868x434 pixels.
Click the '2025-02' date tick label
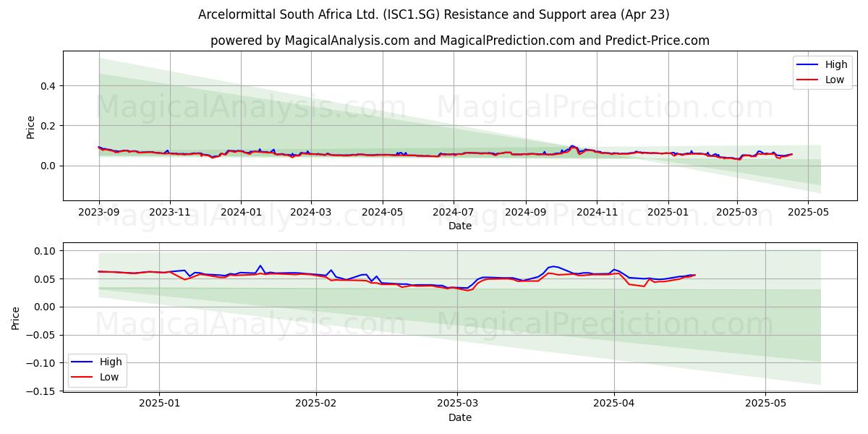point(317,404)
